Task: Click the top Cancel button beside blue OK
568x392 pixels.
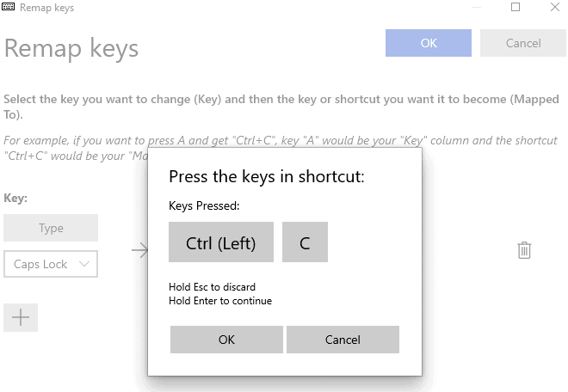Action: tap(523, 43)
